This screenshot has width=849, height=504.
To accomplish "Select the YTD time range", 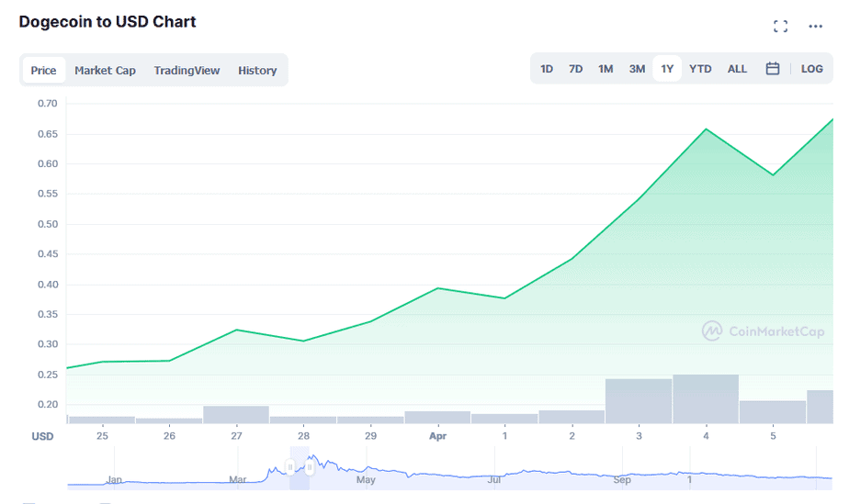I will click(x=700, y=69).
